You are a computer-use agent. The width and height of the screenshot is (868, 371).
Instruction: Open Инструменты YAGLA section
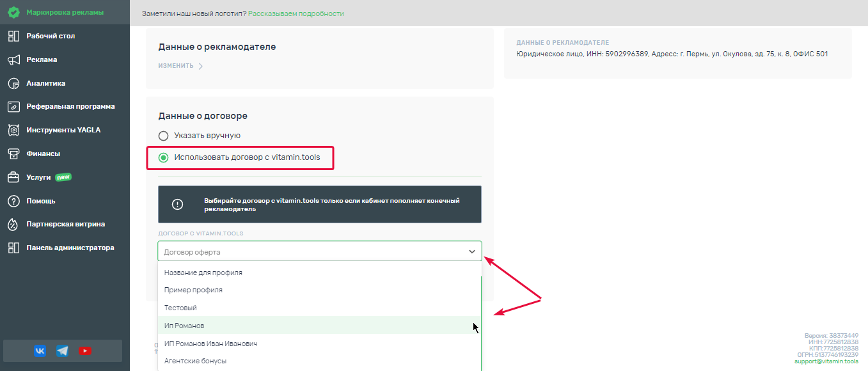[x=63, y=130]
